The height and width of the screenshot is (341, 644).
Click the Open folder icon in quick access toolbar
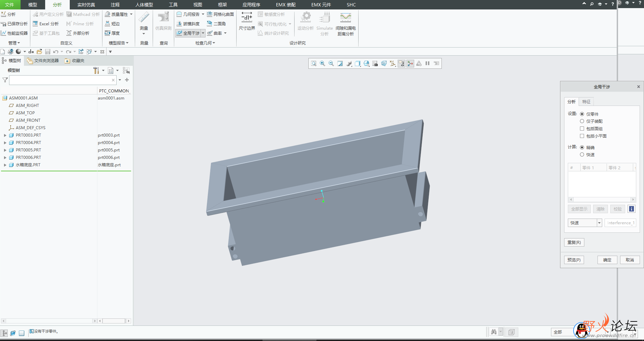point(39,52)
